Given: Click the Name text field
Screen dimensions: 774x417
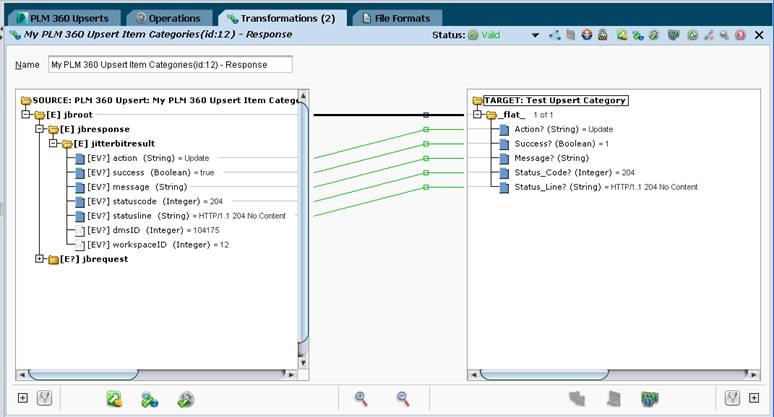Looking at the screenshot, I should (x=170, y=65).
